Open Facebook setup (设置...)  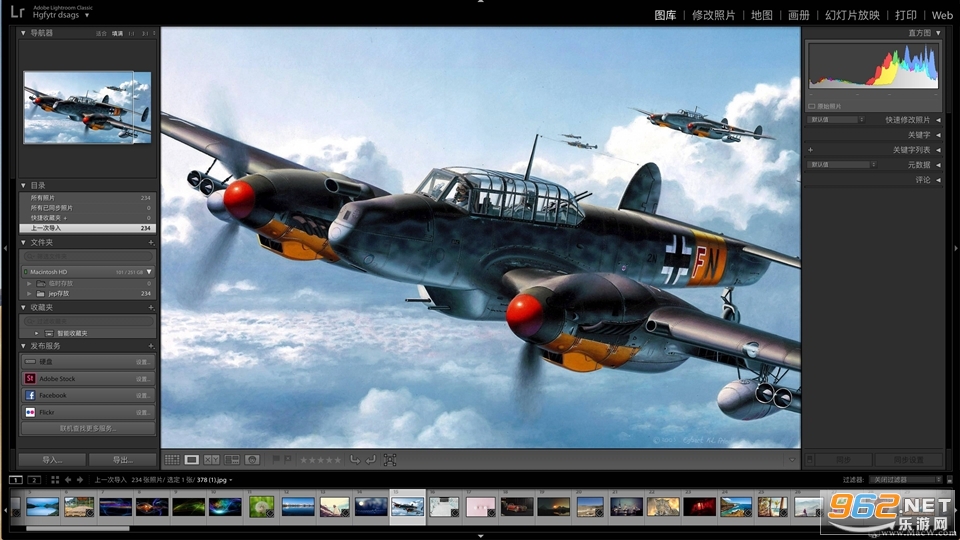point(143,396)
